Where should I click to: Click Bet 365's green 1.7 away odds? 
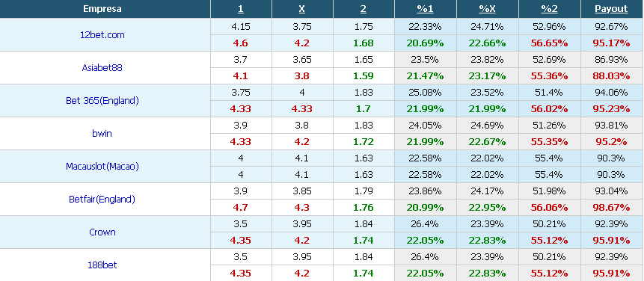pyautogui.click(x=364, y=108)
